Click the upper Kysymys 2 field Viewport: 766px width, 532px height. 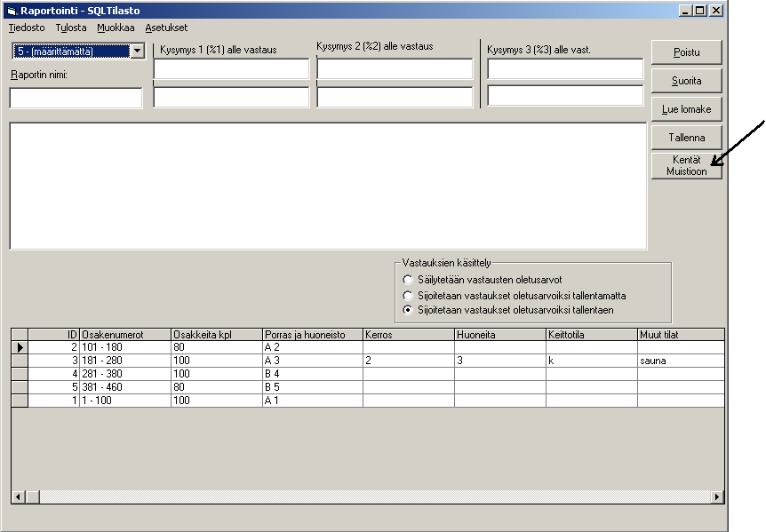pyautogui.click(x=395, y=68)
